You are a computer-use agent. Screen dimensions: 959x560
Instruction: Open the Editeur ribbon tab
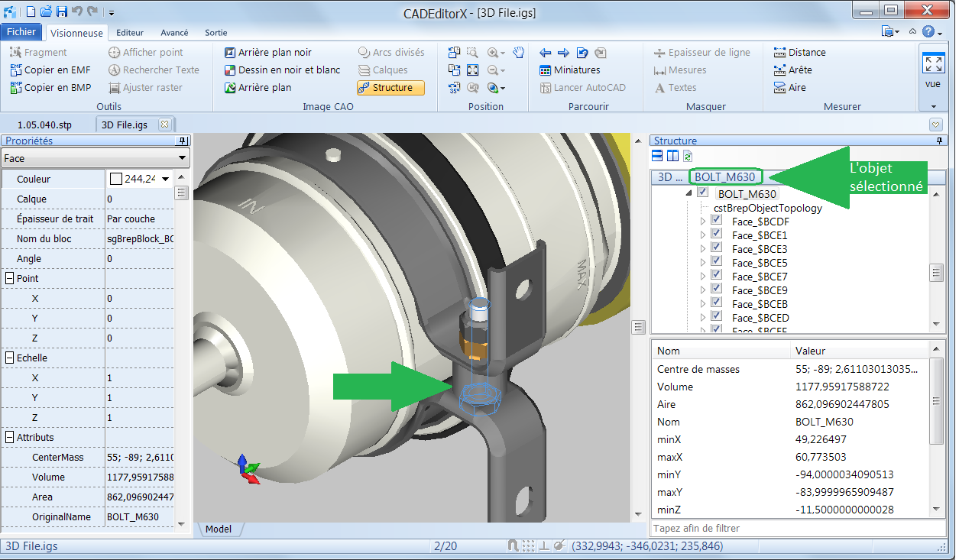[x=130, y=33]
